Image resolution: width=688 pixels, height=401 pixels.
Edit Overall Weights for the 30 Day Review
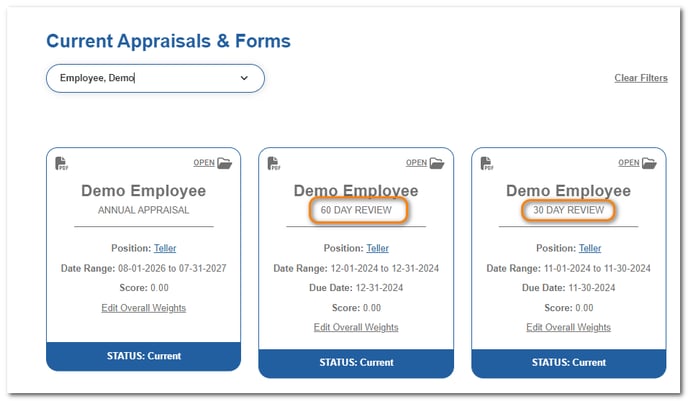point(568,327)
